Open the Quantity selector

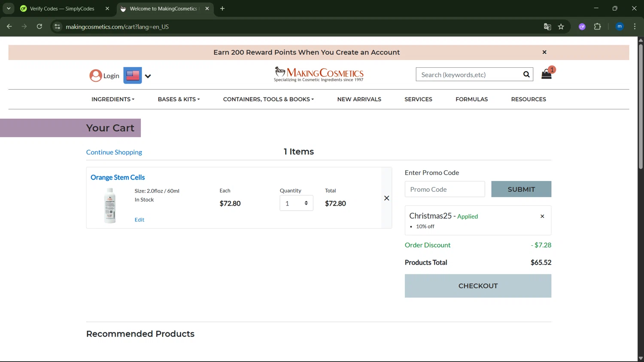(296, 203)
